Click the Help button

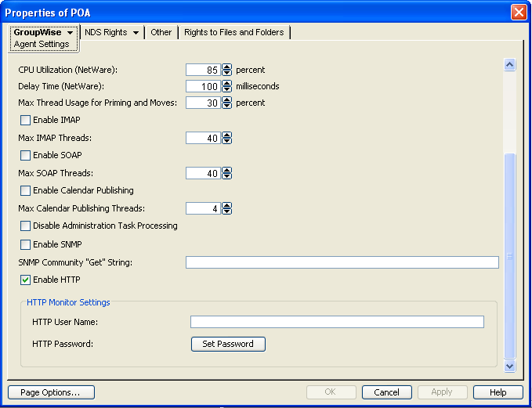tap(498, 392)
